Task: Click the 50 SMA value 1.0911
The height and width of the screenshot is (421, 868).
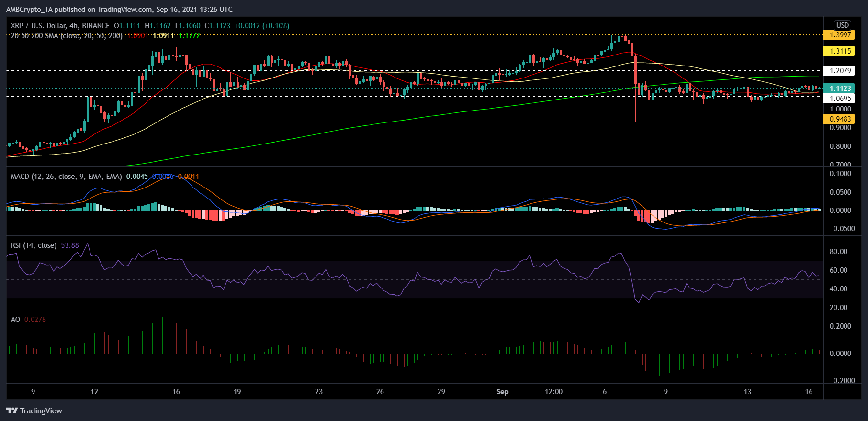Action: pyautogui.click(x=163, y=36)
